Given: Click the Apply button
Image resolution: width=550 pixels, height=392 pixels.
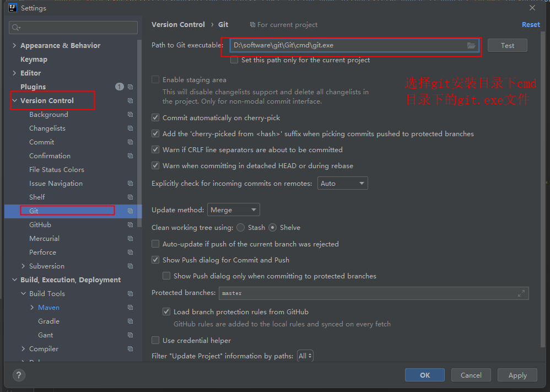Looking at the screenshot, I should point(517,375).
